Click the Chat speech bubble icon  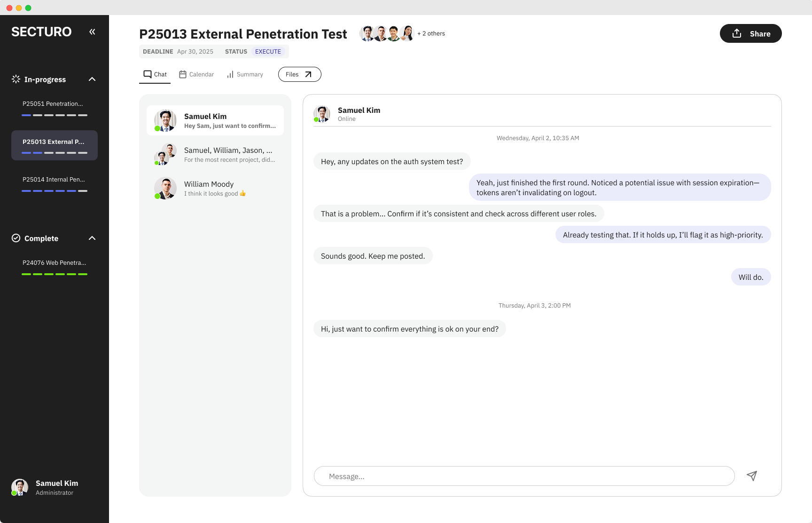coord(148,74)
